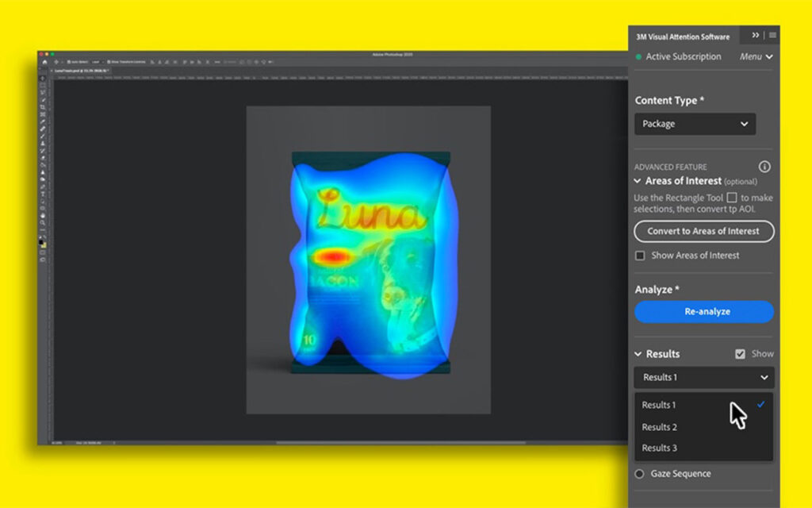Image resolution: width=812 pixels, height=508 pixels.
Task: Open the 3M panel hamburger menu icon
Action: (x=772, y=35)
